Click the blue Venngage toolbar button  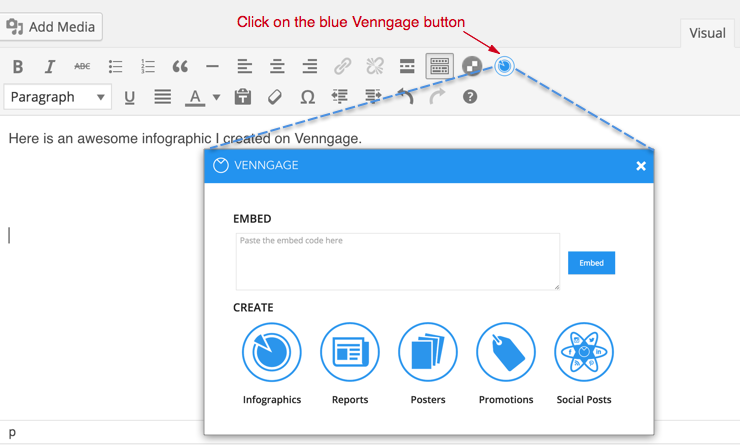tap(504, 66)
